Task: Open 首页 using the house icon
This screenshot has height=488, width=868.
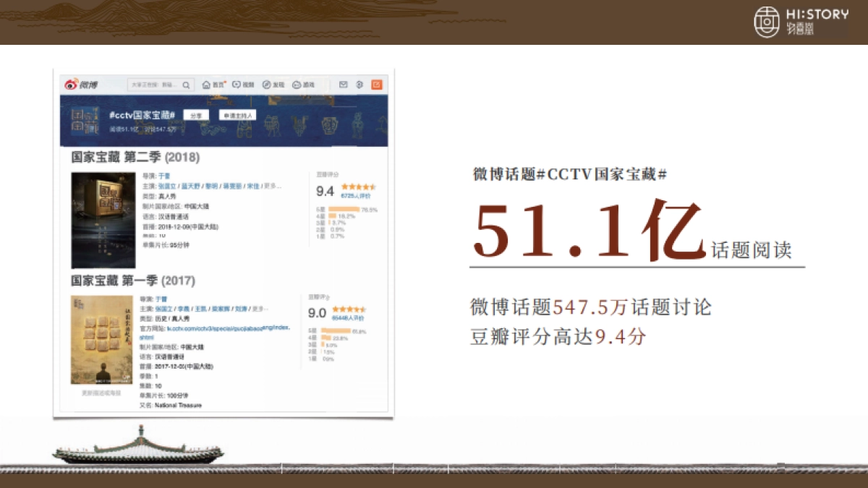Action: (207, 85)
